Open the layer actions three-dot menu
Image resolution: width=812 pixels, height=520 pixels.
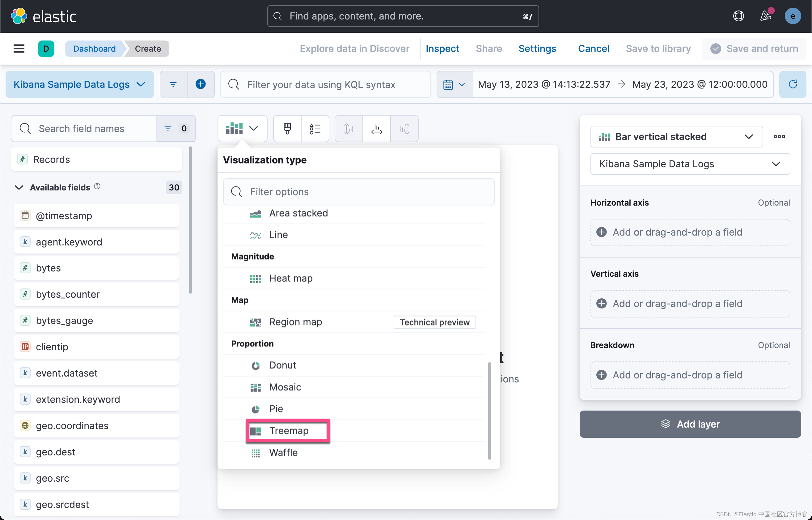pos(779,137)
